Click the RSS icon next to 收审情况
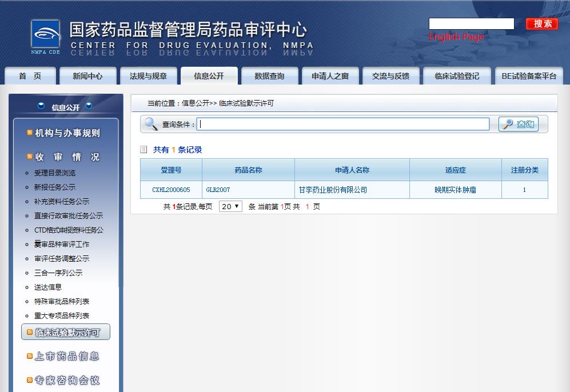 [29, 157]
